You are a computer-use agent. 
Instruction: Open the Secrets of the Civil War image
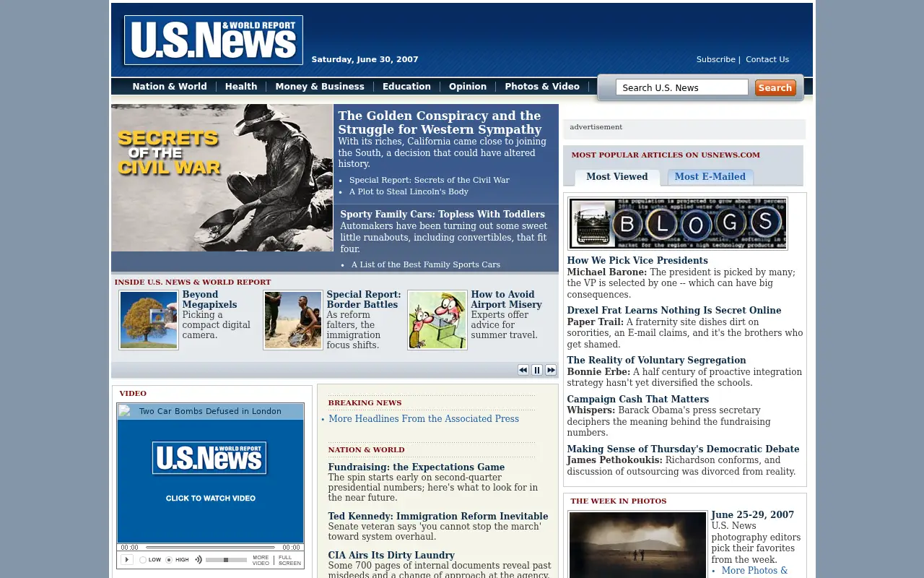click(x=222, y=178)
